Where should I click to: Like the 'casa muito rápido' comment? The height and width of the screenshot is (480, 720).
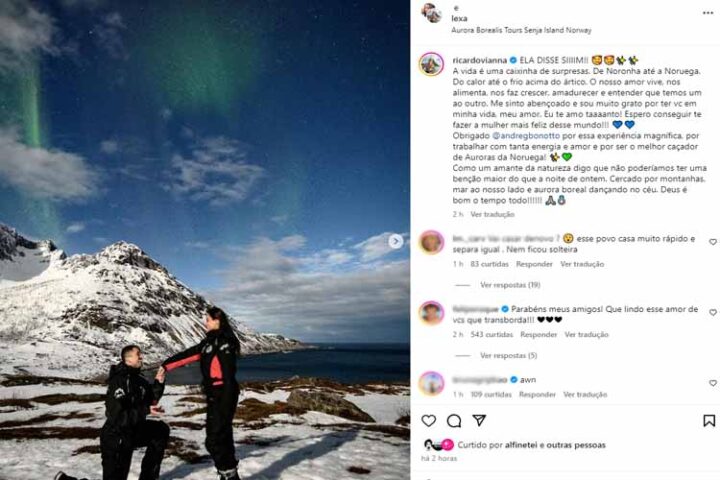tap(713, 242)
